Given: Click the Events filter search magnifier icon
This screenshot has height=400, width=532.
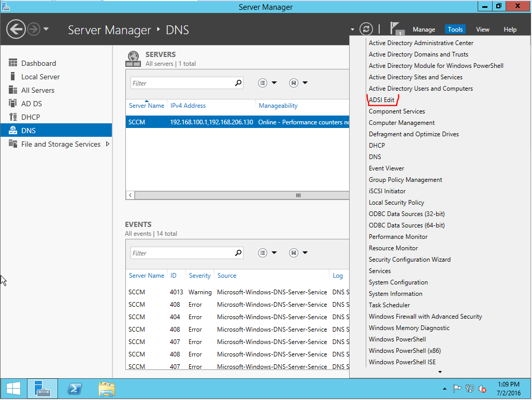Looking at the screenshot, I should click(238, 253).
